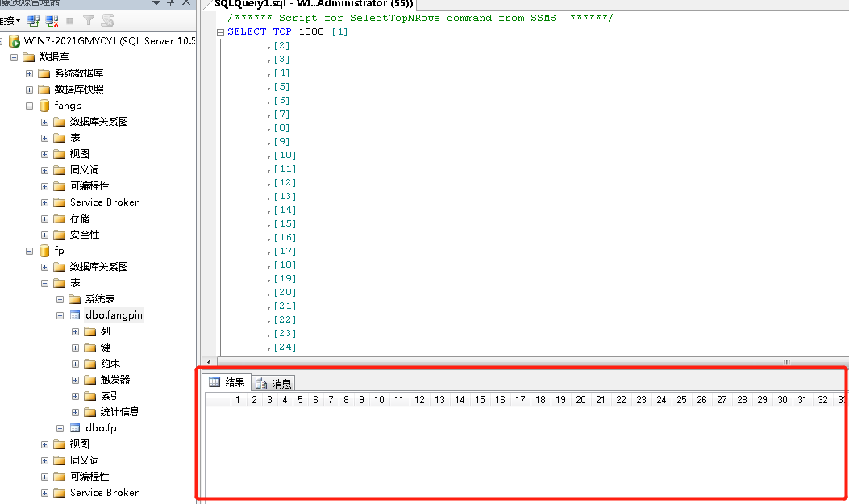849x504 pixels.
Task: Expand the 统计信息 statistics node
Action: [75, 413]
